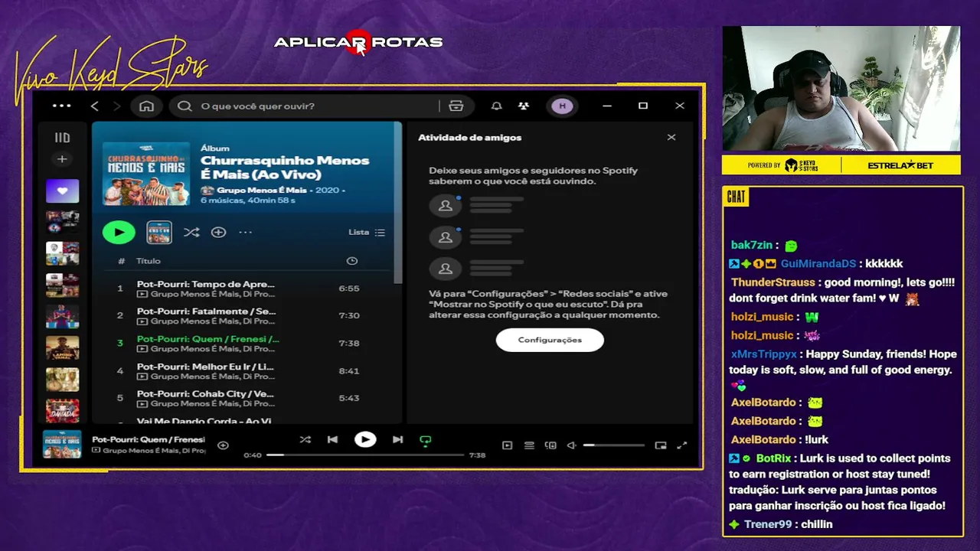Click the duration clock column header
The height and width of the screenshot is (551, 980).
[352, 261]
